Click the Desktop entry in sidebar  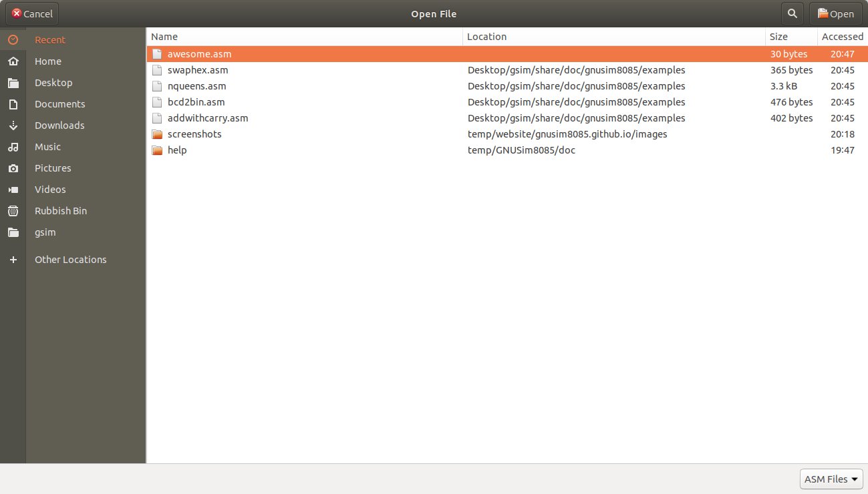click(x=53, y=82)
